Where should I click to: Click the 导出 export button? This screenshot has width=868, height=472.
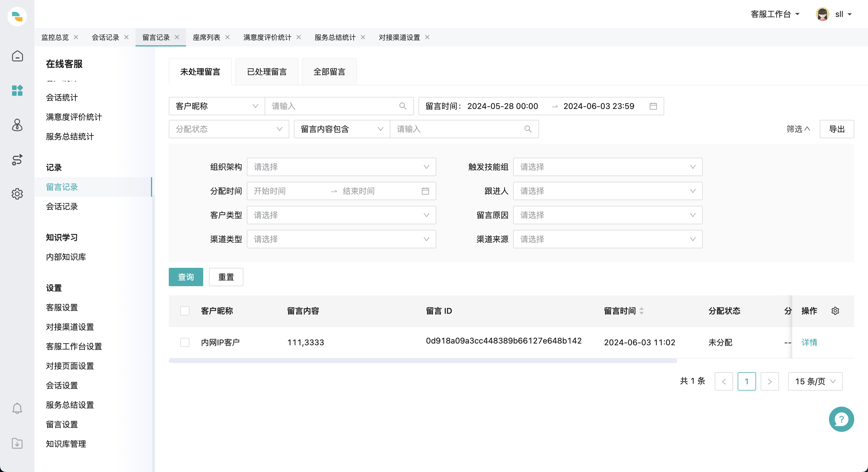(x=837, y=129)
